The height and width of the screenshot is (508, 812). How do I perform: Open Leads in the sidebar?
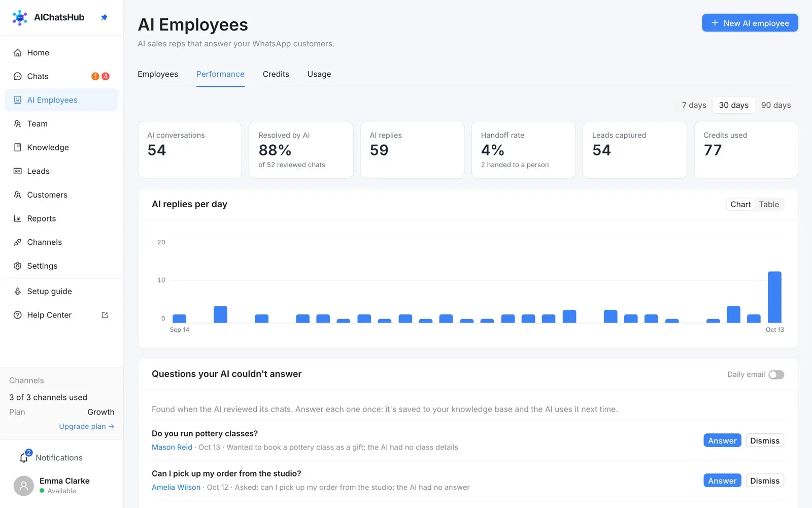point(61,171)
